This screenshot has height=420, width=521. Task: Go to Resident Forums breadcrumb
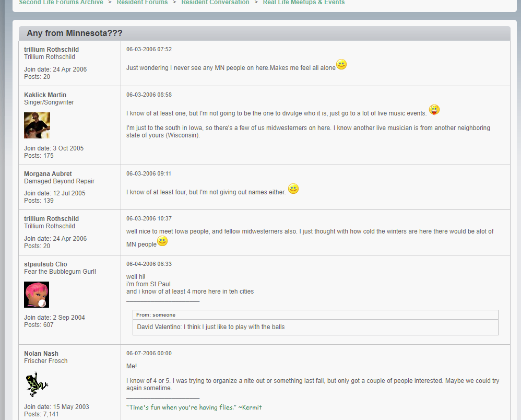(x=142, y=2)
